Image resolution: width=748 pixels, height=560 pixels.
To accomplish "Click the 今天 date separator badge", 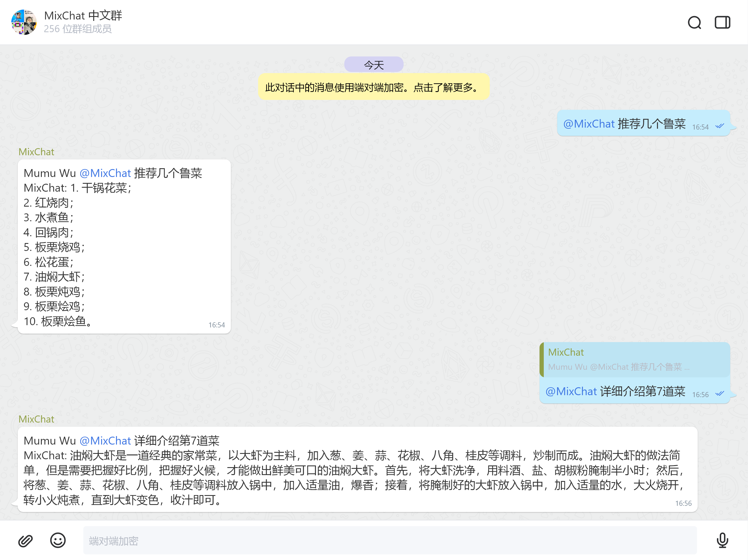I will [x=374, y=65].
